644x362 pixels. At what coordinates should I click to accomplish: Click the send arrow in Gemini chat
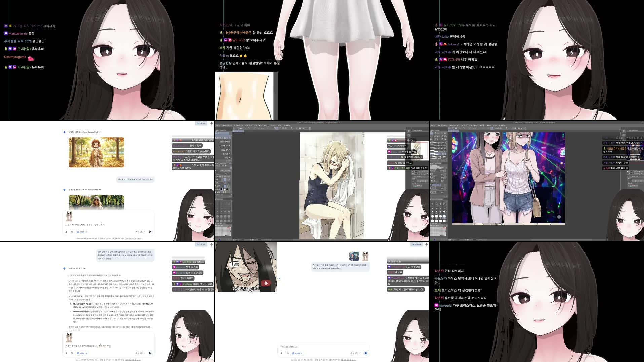150,232
